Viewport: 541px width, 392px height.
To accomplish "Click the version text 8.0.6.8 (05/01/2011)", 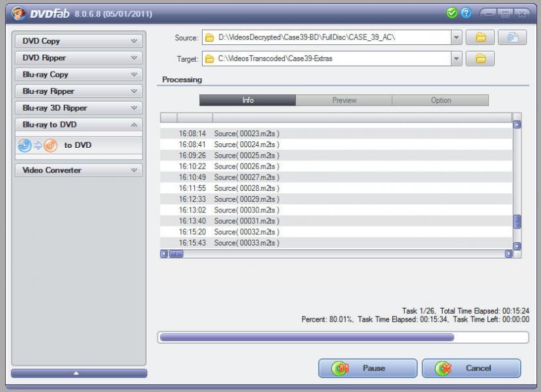I will [x=113, y=14].
